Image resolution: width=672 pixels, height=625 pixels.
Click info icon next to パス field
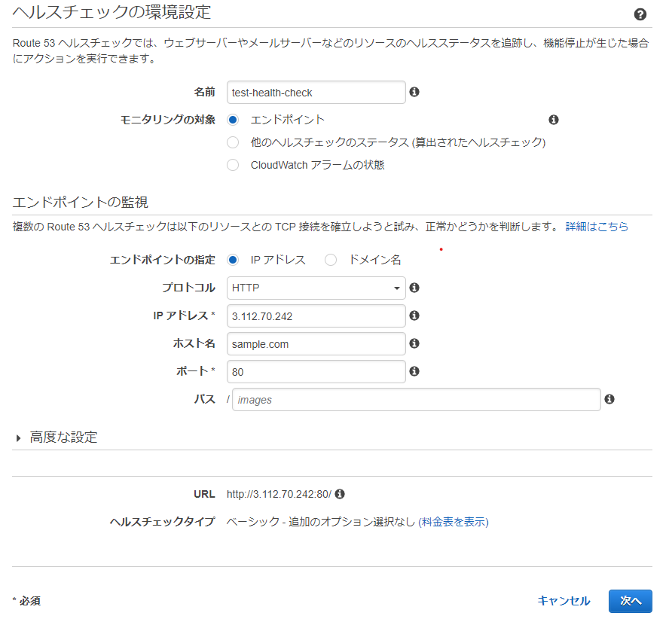pyautogui.click(x=609, y=399)
